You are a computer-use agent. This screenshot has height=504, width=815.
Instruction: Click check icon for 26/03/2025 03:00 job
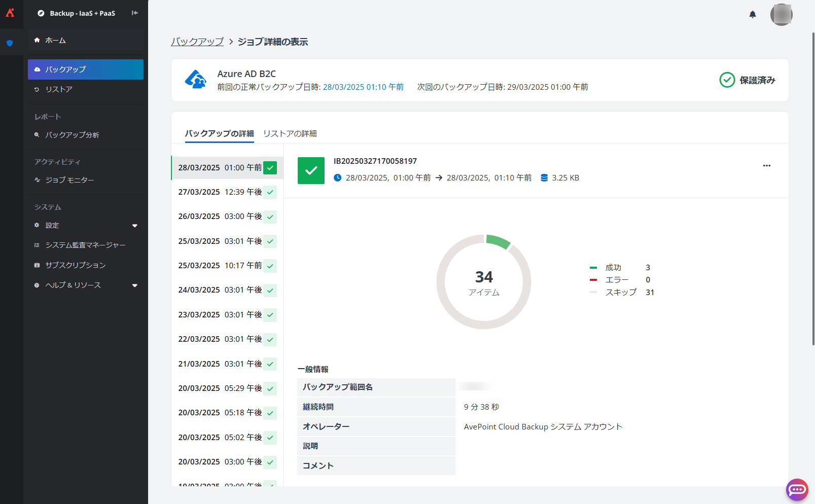270,217
